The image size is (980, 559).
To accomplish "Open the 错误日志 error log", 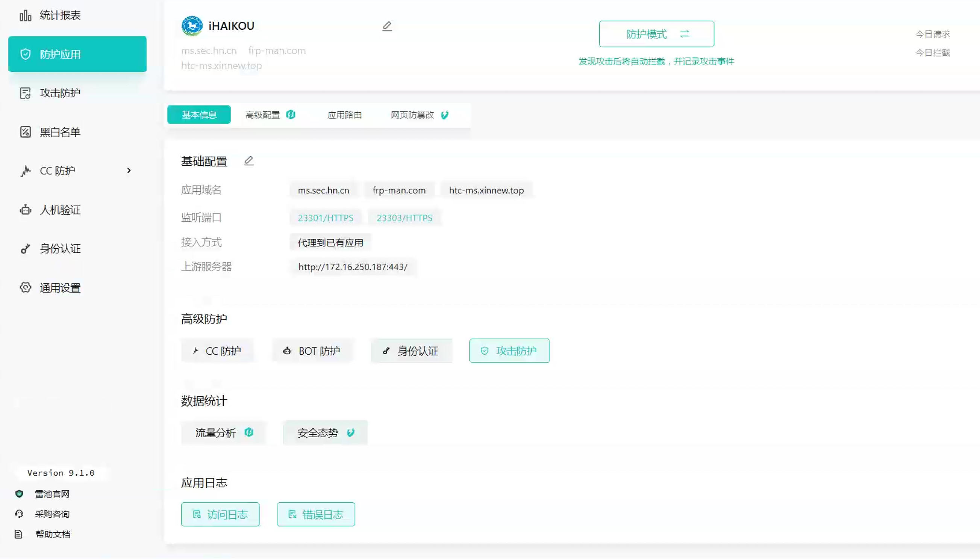I will pyautogui.click(x=315, y=514).
